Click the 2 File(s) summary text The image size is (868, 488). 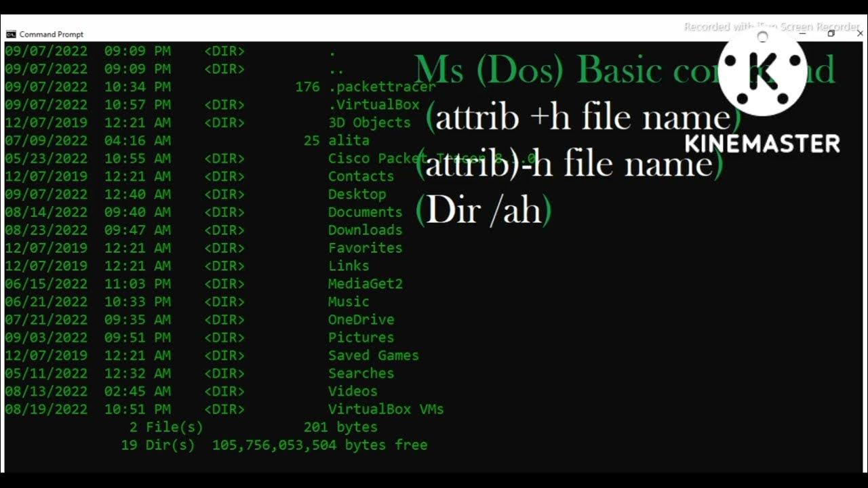click(166, 427)
